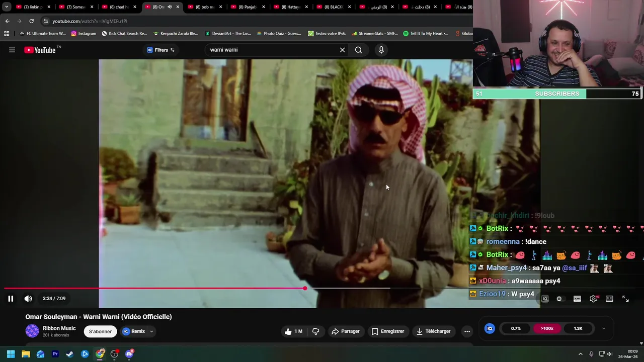This screenshot has height=362, width=644.
Task: Start voice search with the microphone
Action: [x=381, y=50]
